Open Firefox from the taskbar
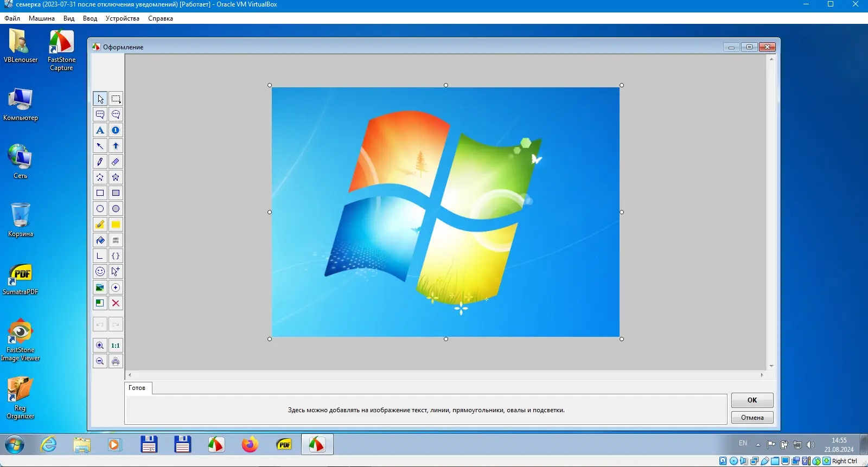Image resolution: width=868 pixels, height=467 pixels. pos(250,445)
